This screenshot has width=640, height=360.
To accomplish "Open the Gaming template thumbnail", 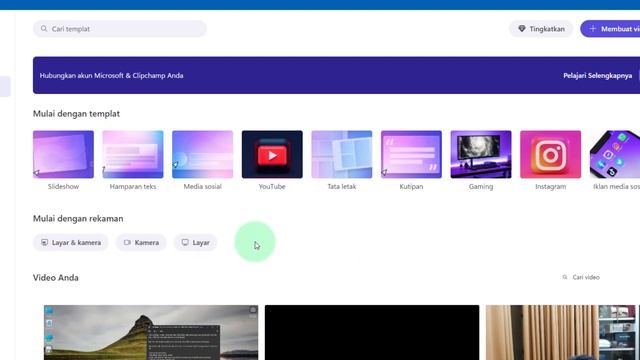I will coord(481,154).
